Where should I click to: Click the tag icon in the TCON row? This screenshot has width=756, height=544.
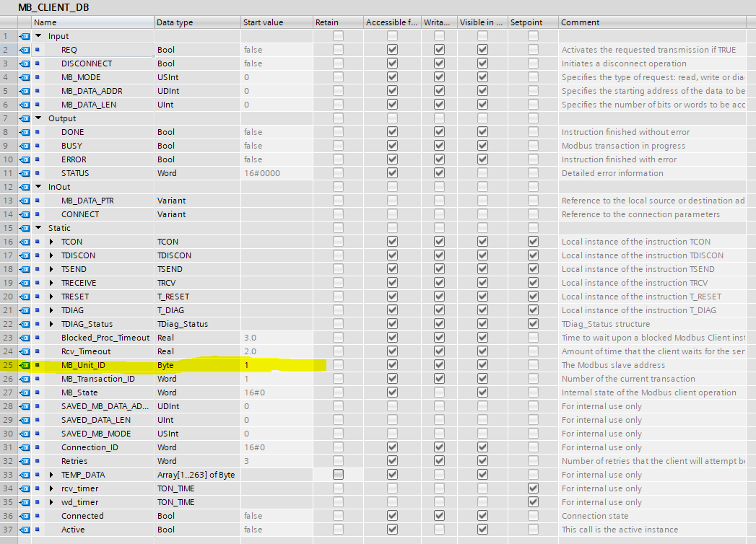pyautogui.click(x=24, y=242)
